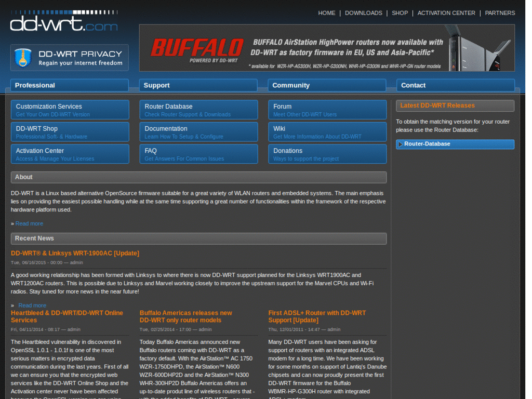Go to HOME in top navigation

(326, 13)
